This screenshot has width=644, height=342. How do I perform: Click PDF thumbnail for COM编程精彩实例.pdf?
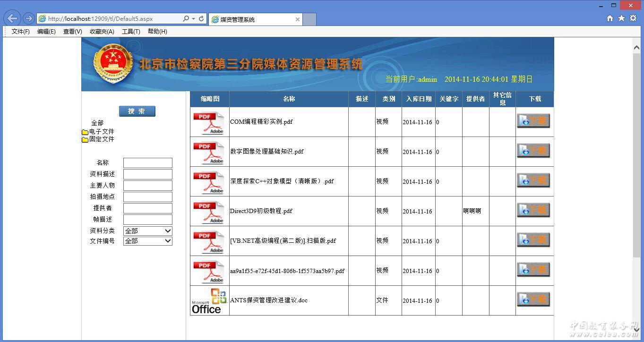point(209,122)
